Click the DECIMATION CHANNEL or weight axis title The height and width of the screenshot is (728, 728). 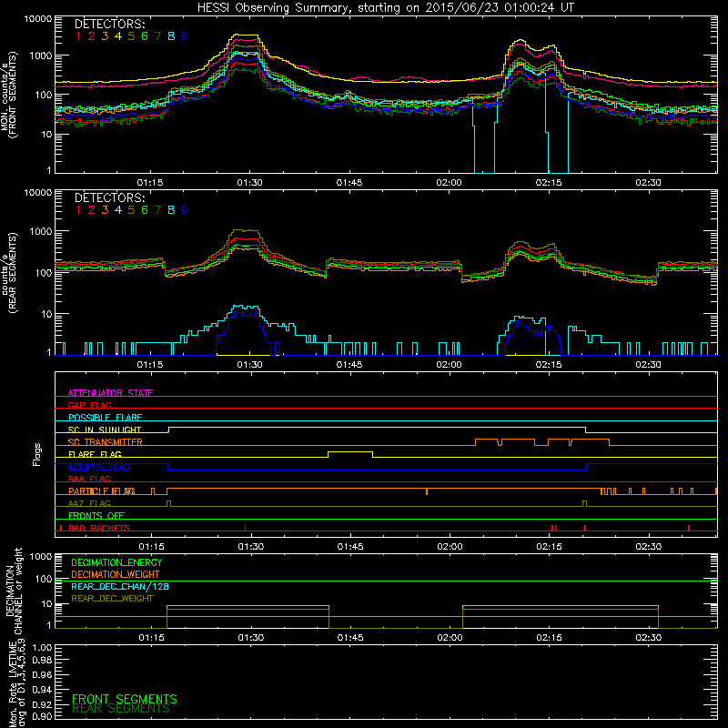pos(14,591)
